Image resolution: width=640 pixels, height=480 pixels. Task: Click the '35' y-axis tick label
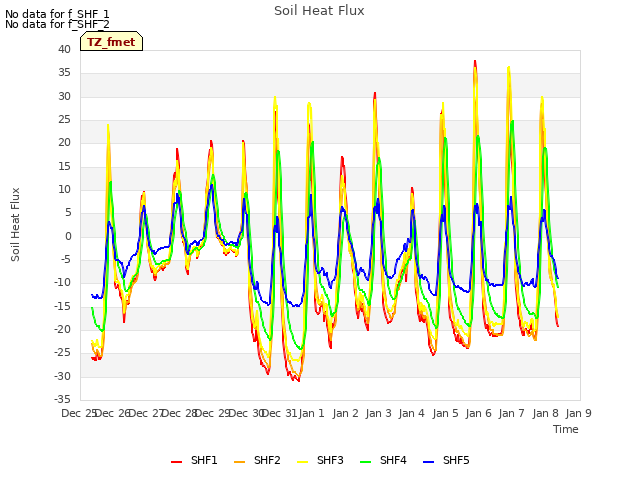pyautogui.click(x=64, y=73)
